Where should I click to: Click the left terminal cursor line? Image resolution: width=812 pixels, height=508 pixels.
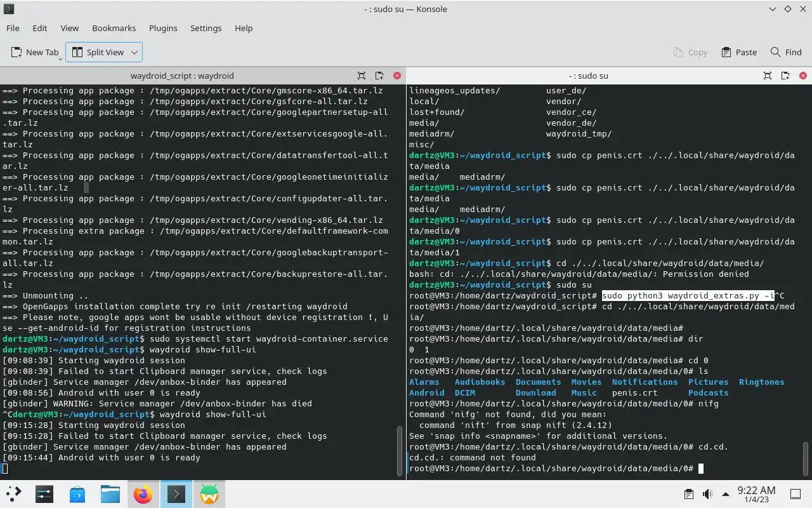coord(5,468)
